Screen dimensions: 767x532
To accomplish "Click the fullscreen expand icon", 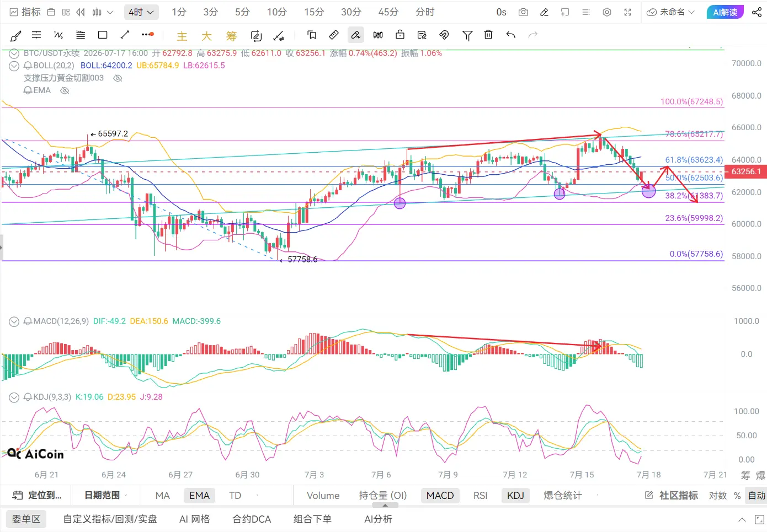I will (x=627, y=12).
